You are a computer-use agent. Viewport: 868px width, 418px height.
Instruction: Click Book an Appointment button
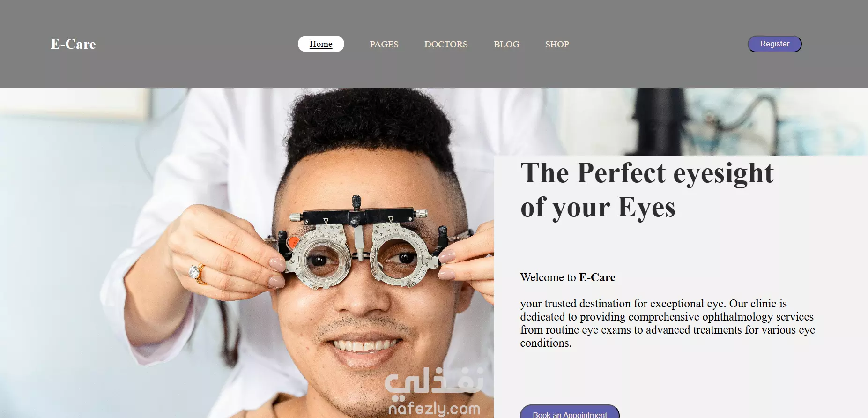pyautogui.click(x=570, y=412)
